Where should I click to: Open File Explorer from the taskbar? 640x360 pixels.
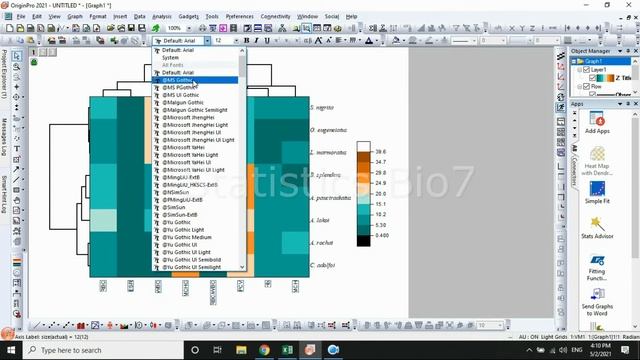[241, 350]
